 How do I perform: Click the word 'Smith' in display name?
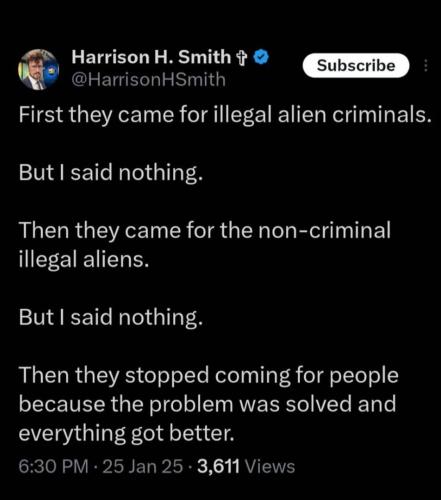click(204, 57)
